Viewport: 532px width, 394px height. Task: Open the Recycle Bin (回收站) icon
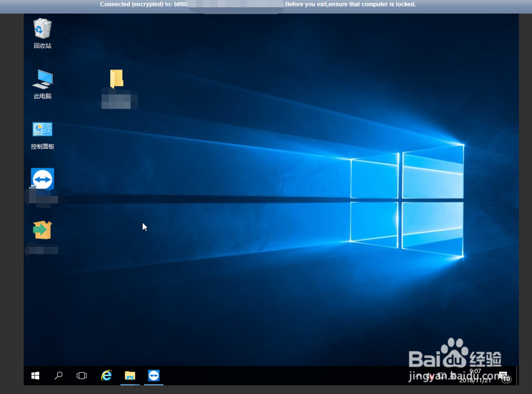pyautogui.click(x=43, y=34)
